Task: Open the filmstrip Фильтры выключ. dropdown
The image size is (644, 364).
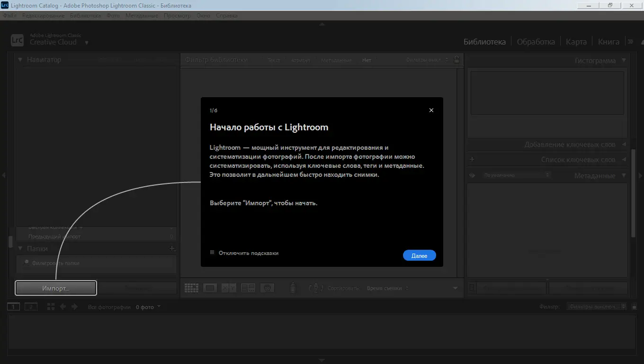Action: (597, 307)
